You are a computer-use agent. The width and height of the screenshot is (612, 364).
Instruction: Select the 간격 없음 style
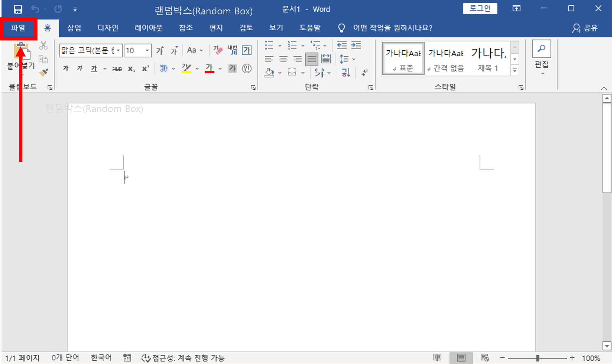(x=446, y=59)
